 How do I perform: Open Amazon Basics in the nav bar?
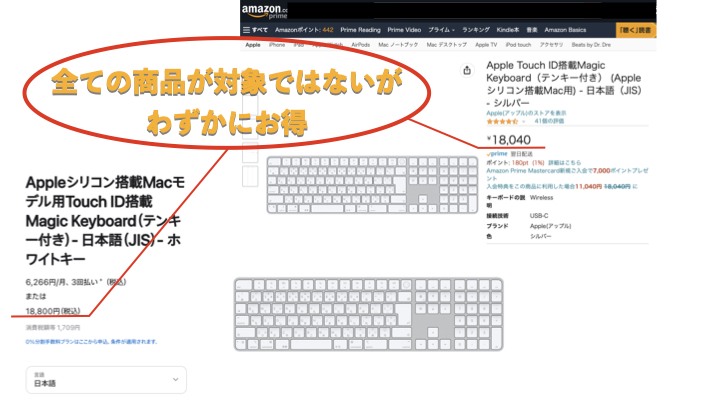565,30
